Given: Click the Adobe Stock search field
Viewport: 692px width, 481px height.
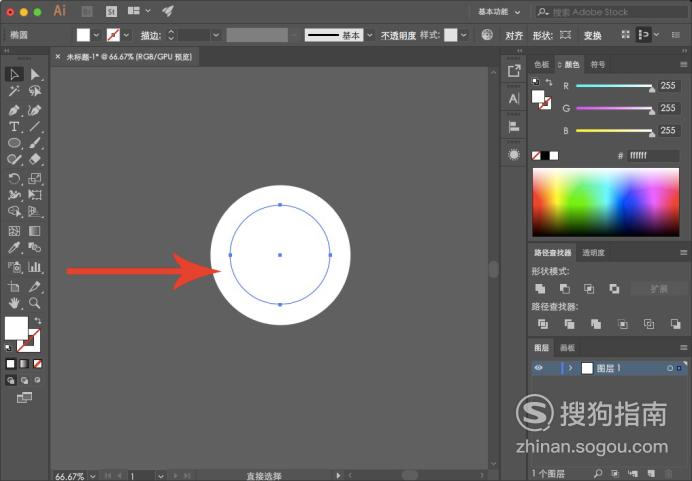Looking at the screenshot, I should pyautogui.click(x=611, y=12).
